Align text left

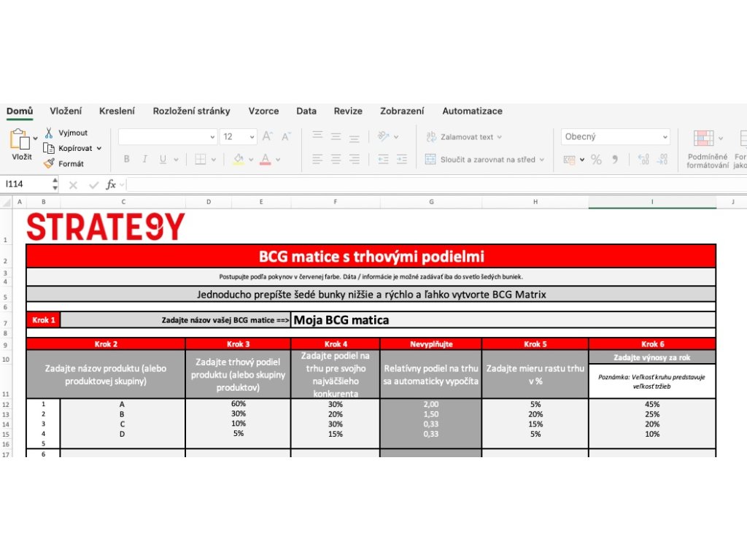tap(317, 159)
